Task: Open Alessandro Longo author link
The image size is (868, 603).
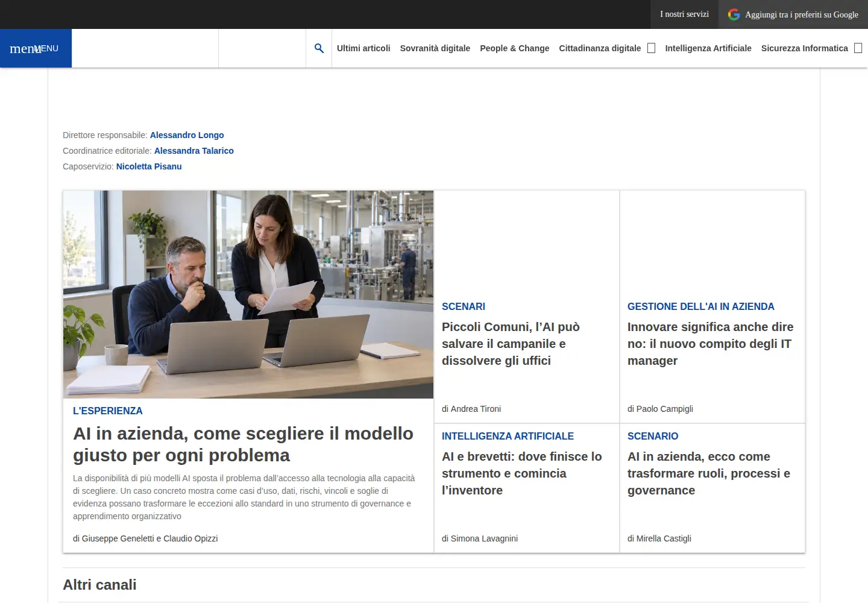Action: click(x=187, y=135)
